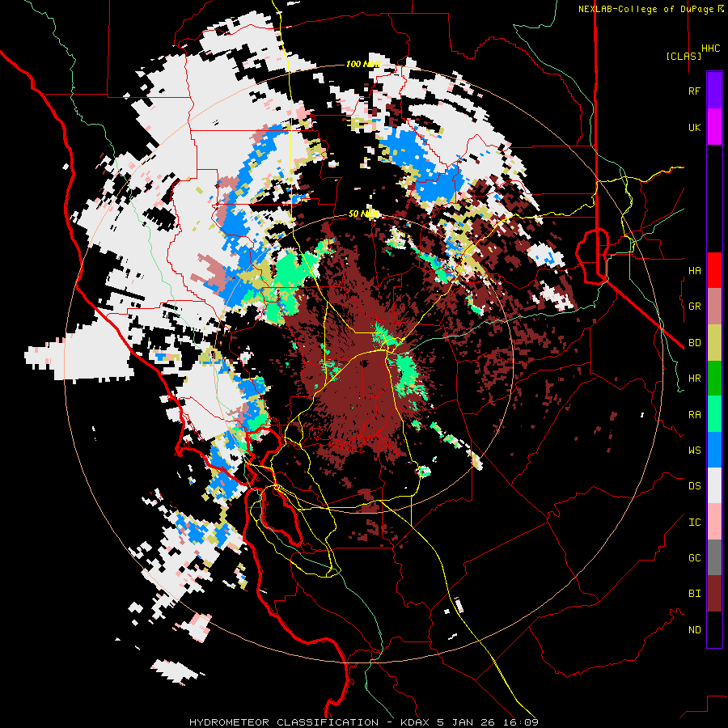Pick the dark green HR legend swatch

click(714, 379)
